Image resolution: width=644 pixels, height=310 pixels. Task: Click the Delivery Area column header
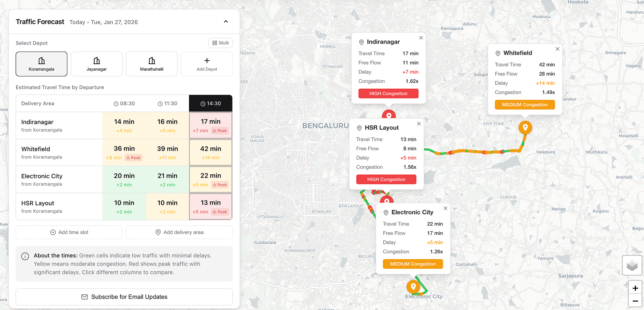click(x=38, y=103)
